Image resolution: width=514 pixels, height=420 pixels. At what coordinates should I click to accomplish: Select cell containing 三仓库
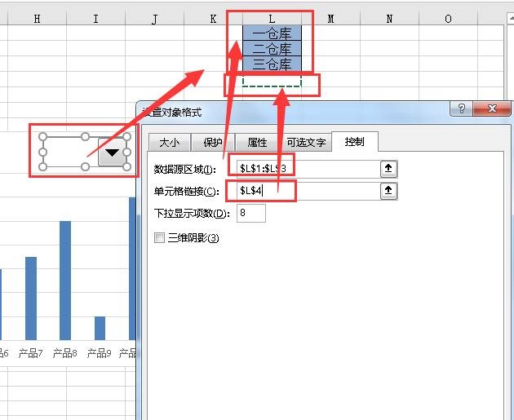(x=272, y=64)
